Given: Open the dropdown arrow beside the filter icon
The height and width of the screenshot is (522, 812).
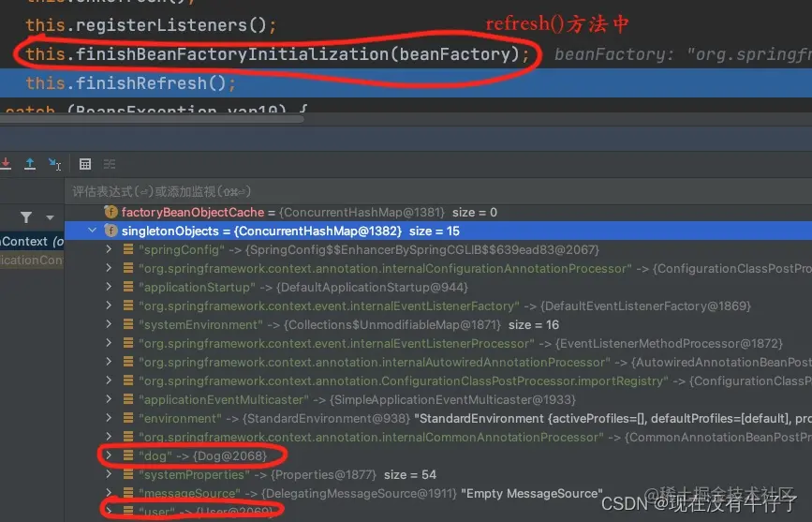Looking at the screenshot, I should [x=50, y=217].
